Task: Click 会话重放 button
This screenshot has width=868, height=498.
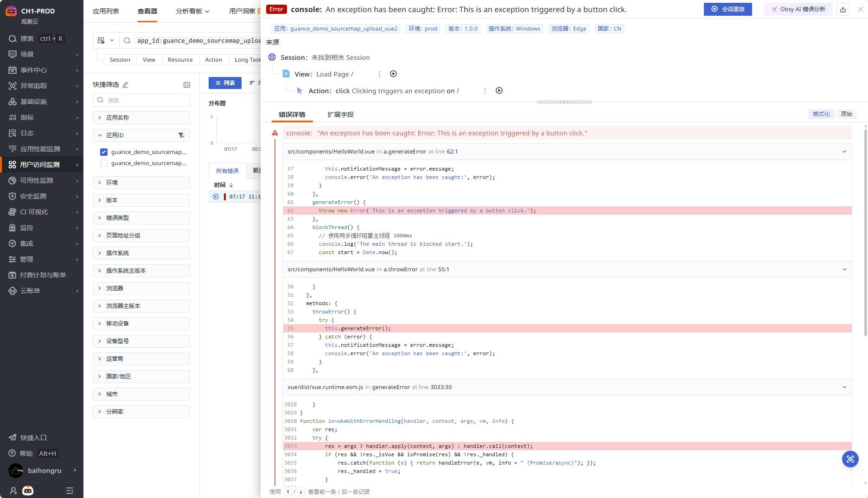Action: [x=728, y=9]
